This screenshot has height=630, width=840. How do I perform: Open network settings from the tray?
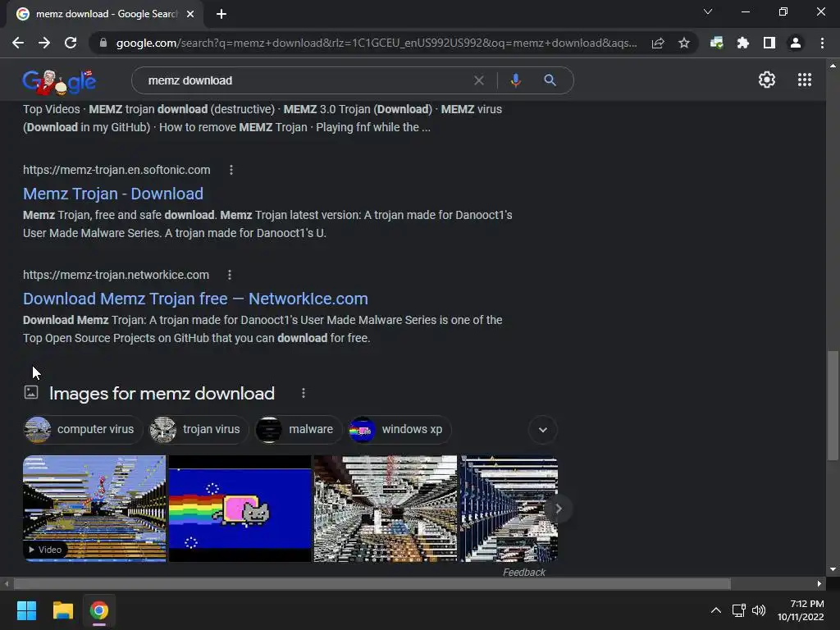click(739, 610)
